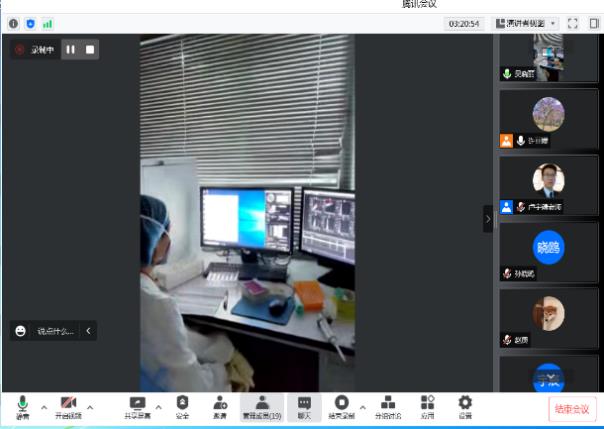
Task: Open the settings gear
Action: [465, 405]
